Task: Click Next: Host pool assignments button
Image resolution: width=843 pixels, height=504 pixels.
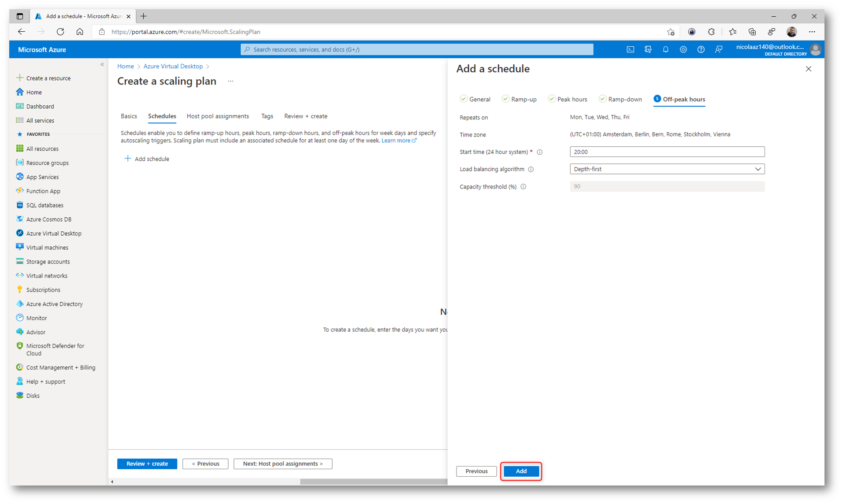Action: 283,464
